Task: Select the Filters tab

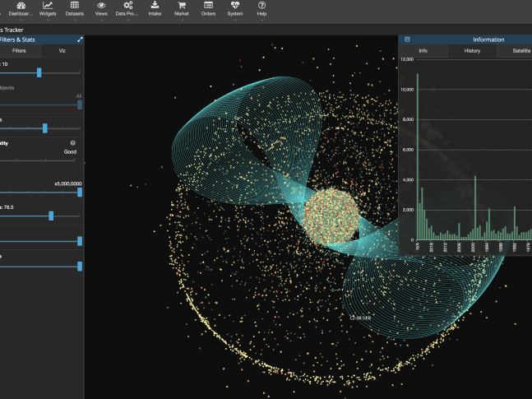Action: (x=19, y=51)
